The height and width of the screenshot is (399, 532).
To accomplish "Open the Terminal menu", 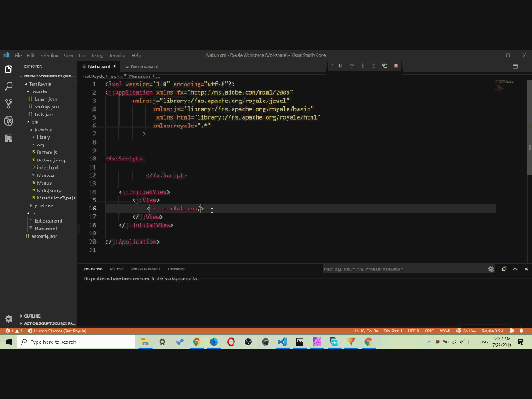I will (x=117, y=55).
